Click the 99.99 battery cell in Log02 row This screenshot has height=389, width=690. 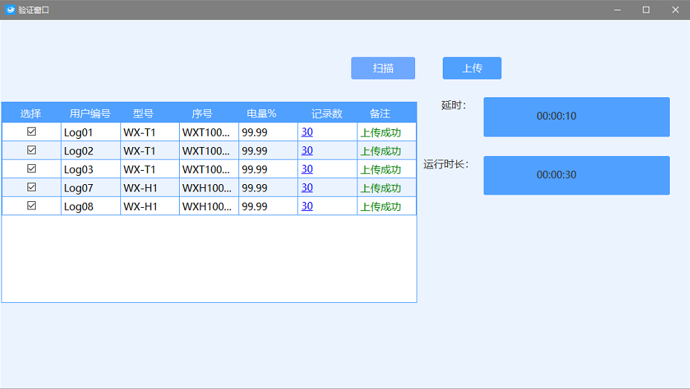pyautogui.click(x=268, y=150)
